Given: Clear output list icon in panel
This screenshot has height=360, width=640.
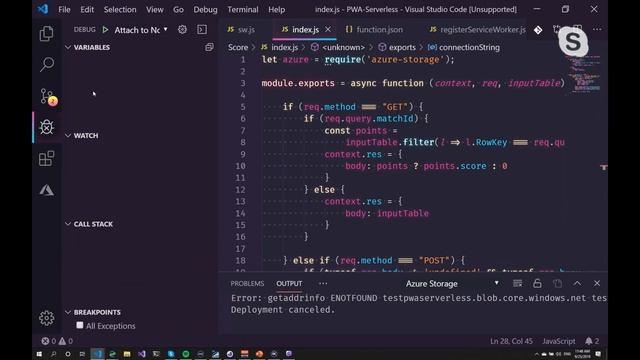Looking at the screenshot, I should point(518,283).
